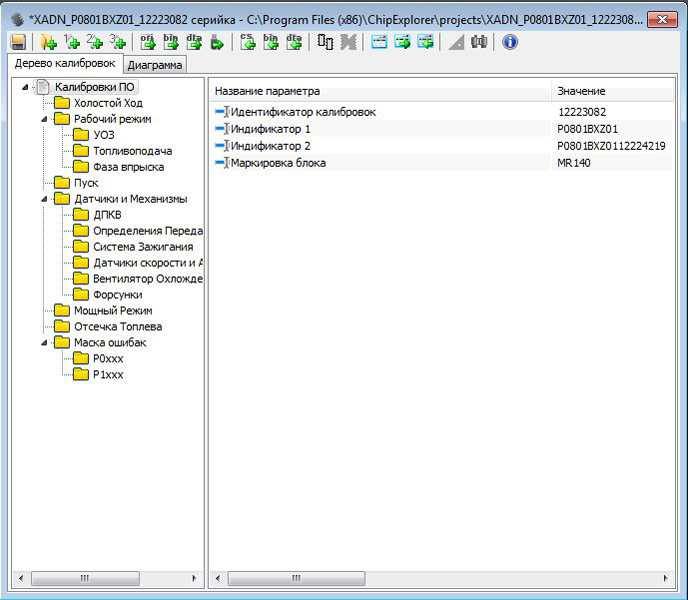688x600 pixels.
Task: Select the Топливоподача folder
Action: 131,151
